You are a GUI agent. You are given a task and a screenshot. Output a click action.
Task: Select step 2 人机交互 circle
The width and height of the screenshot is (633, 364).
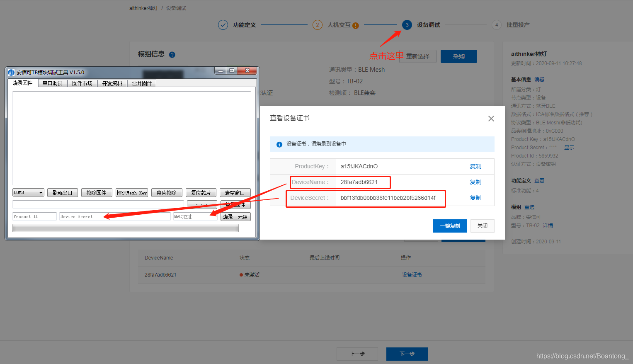coord(318,25)
